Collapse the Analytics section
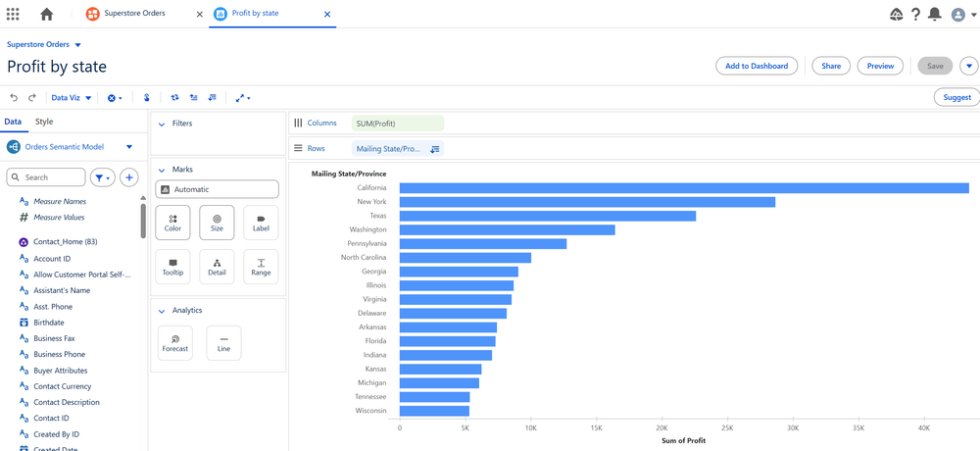 point(162,311)
